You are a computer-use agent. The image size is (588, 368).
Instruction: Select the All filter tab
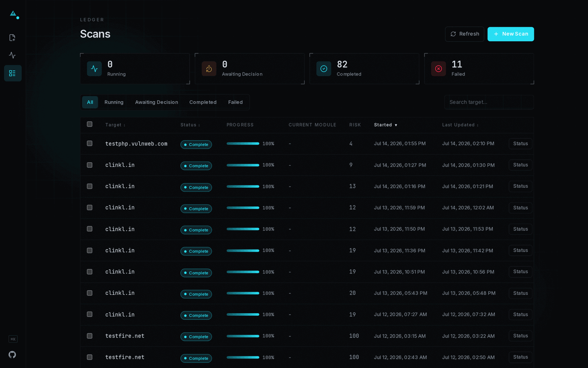[x=90, y=102]
